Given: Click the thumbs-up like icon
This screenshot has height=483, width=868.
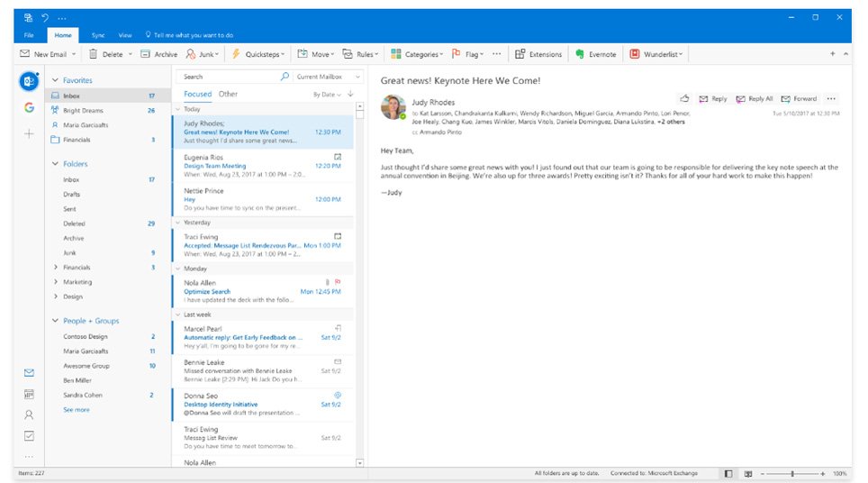Looking at the screenshot, I should pyautogui.click(x=684, y=98).
